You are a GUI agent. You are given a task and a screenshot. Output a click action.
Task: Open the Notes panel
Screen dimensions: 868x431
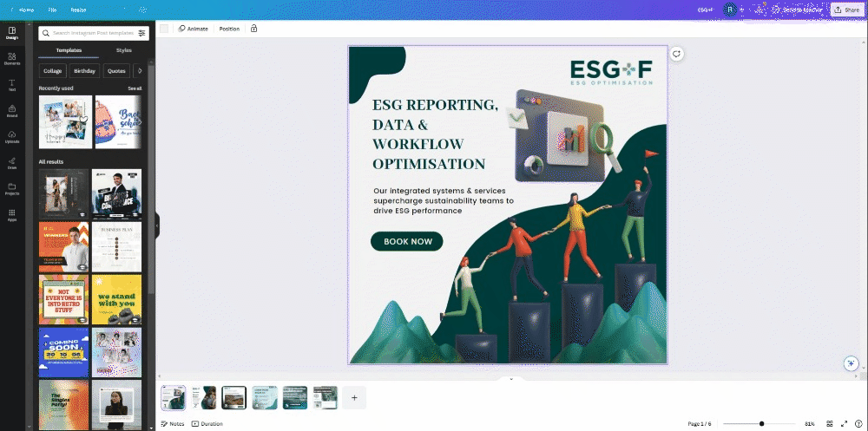click(173, 424)
